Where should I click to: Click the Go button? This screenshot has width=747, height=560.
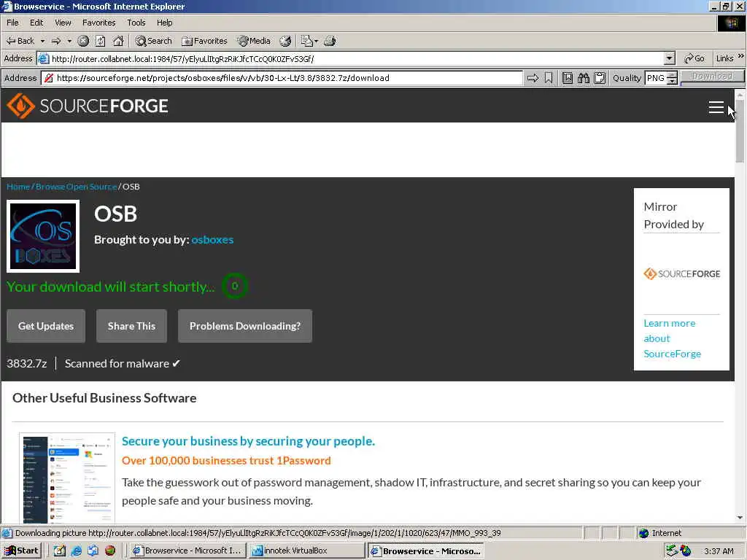point(694,58)
